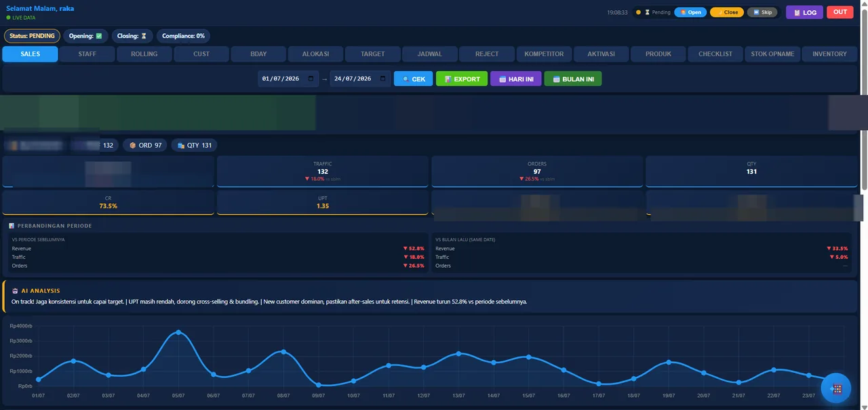Open the AKTIVASI tab
The width and height of the screenshot is (868, 410).
(601, 54)
